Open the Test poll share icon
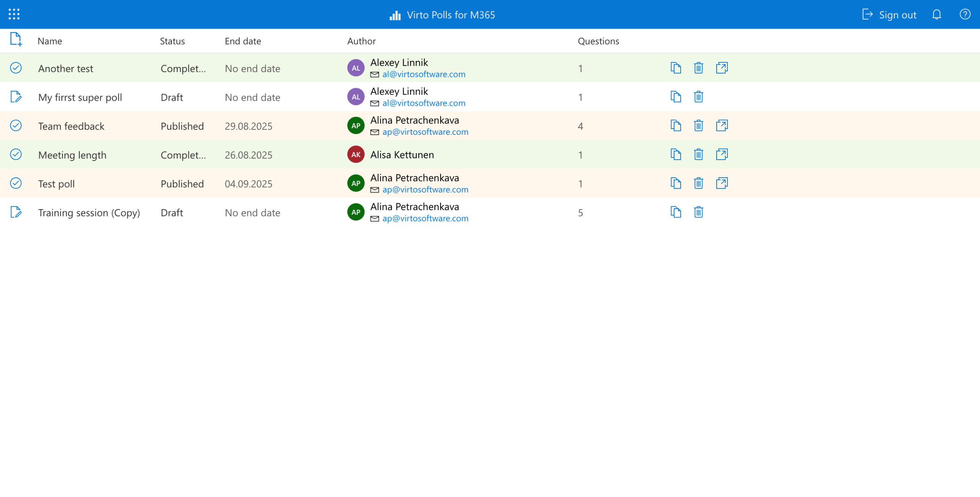This screenshot has height=497, width=980. pyautogui.click(x=722, y=183)
